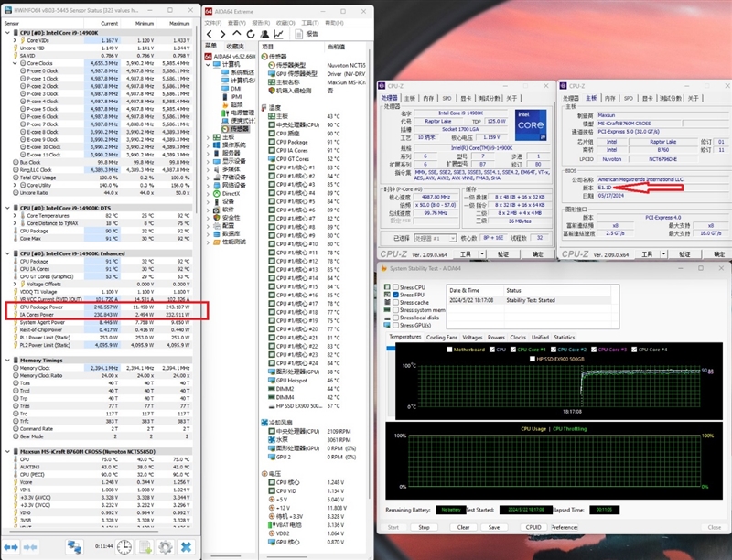
Task: Enable Stress local disks checkbox
Action: coord(396,318)
